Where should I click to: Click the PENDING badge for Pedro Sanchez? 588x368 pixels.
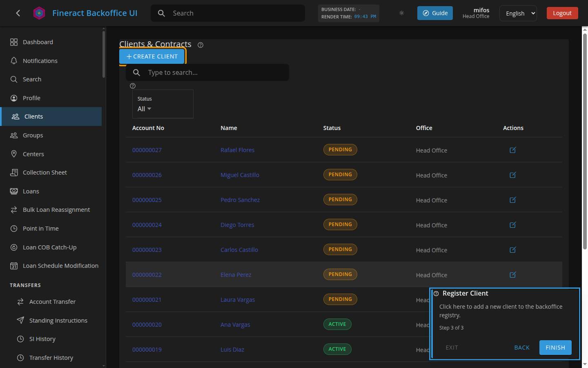340,200
